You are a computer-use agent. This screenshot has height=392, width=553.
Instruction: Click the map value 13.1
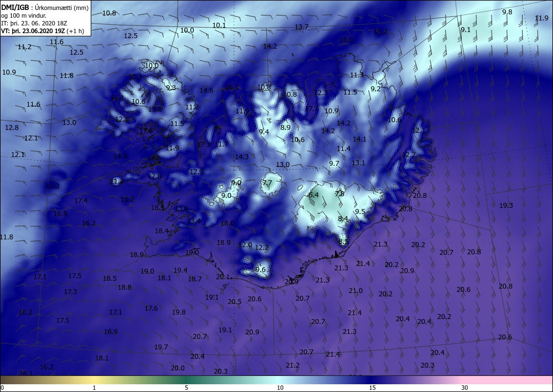click(358, 163)
